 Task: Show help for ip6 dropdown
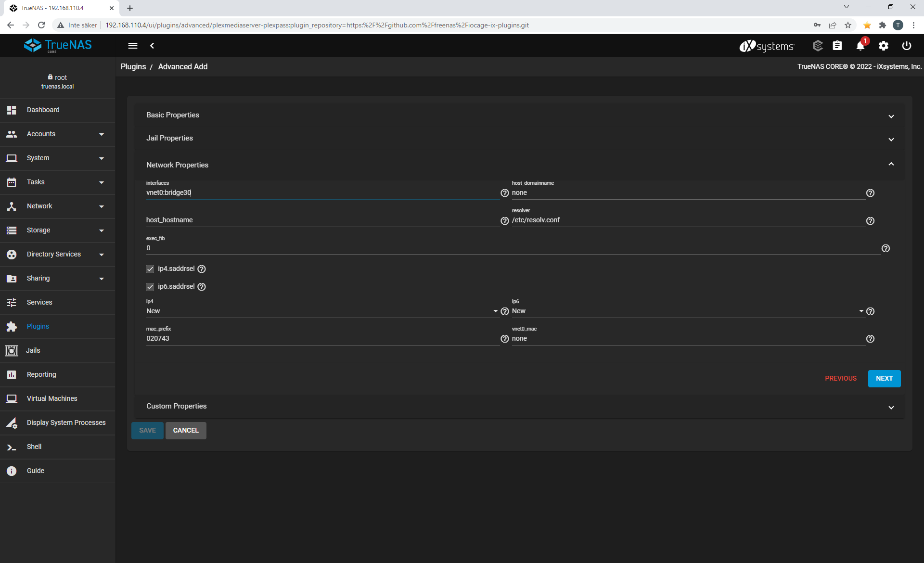[870, 311]
